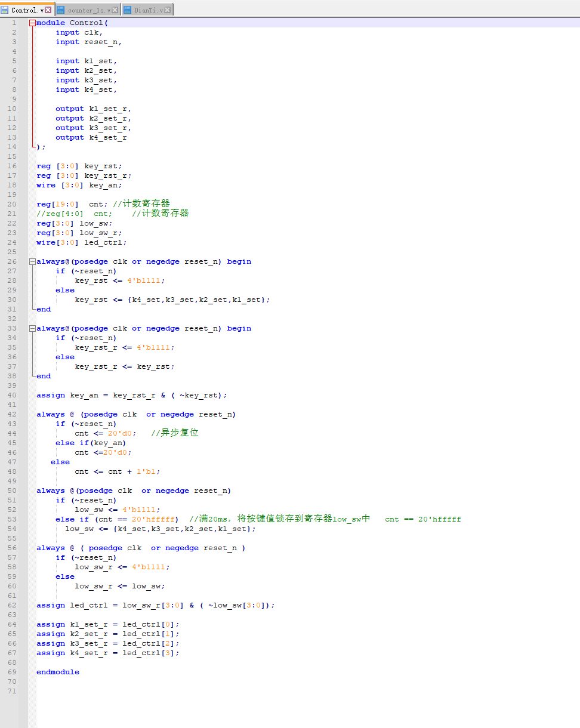Click the line 'low_sw_r <= low_sw;'
Viewport: 580px width, 728px height.
click(120, 586)
